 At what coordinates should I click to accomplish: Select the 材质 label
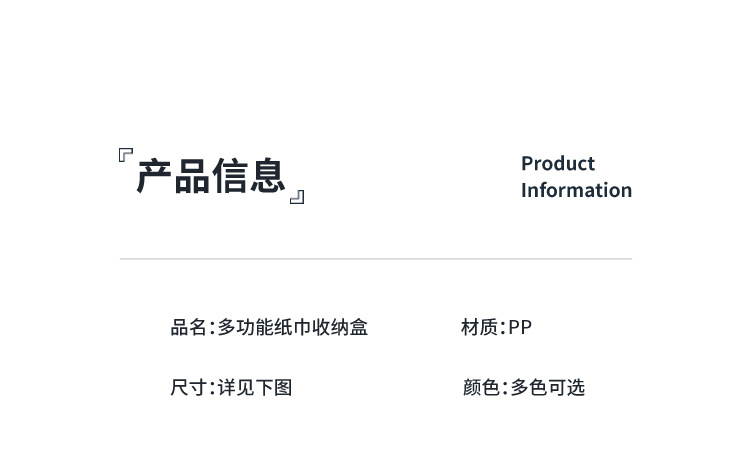(x=480, y=327)
